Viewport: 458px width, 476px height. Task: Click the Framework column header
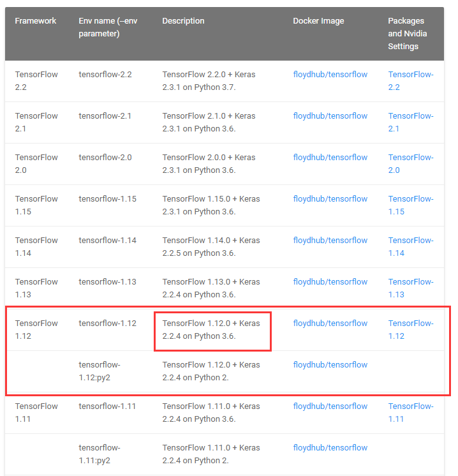(x=36, y=21)
